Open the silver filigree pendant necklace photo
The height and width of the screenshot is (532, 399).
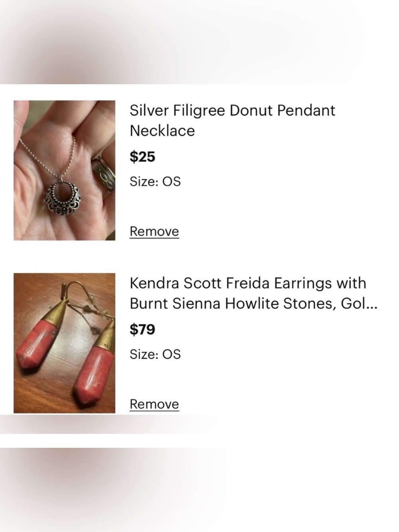pyautogui.click(x=64, y=170)
